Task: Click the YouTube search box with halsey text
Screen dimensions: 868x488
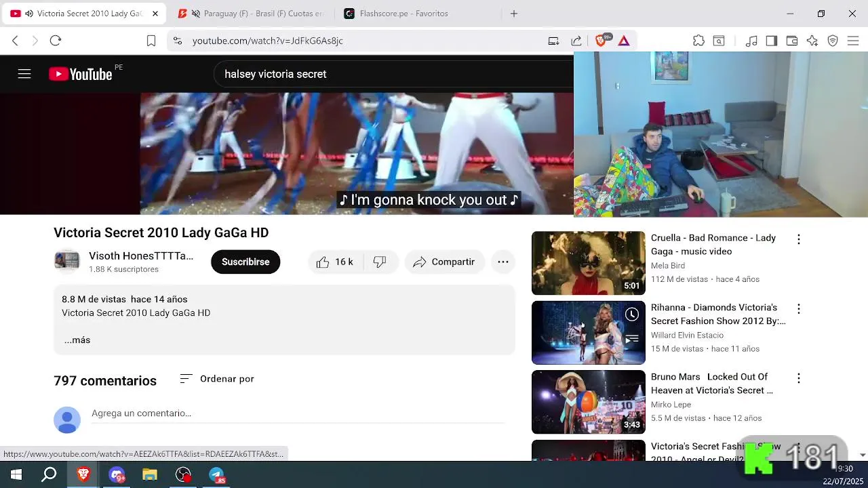Action: [393, 74]
